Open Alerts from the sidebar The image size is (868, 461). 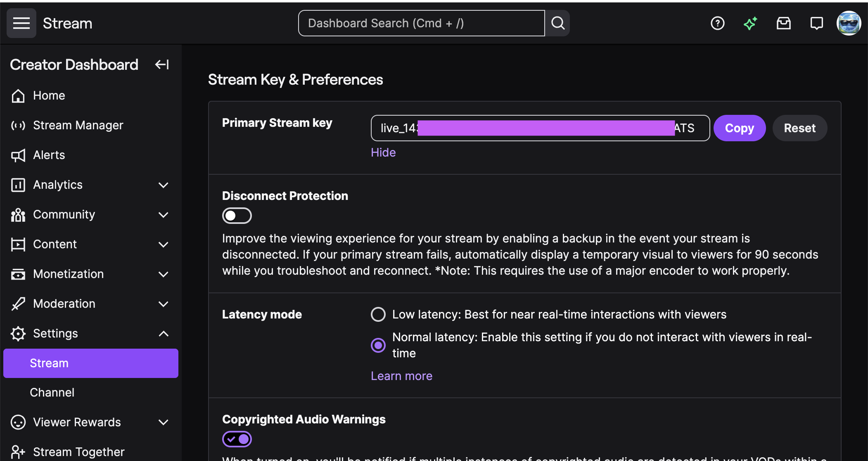(x=91, y=155)
